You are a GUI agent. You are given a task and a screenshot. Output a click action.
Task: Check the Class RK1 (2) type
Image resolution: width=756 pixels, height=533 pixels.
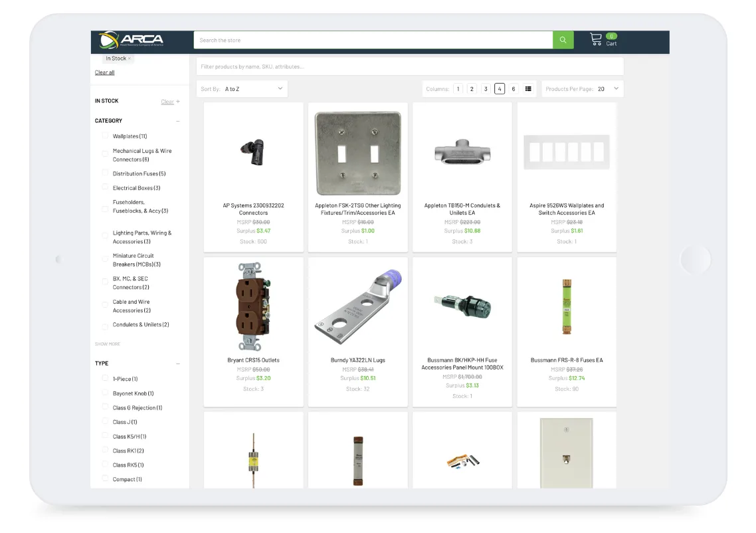[x=105, y=450]
